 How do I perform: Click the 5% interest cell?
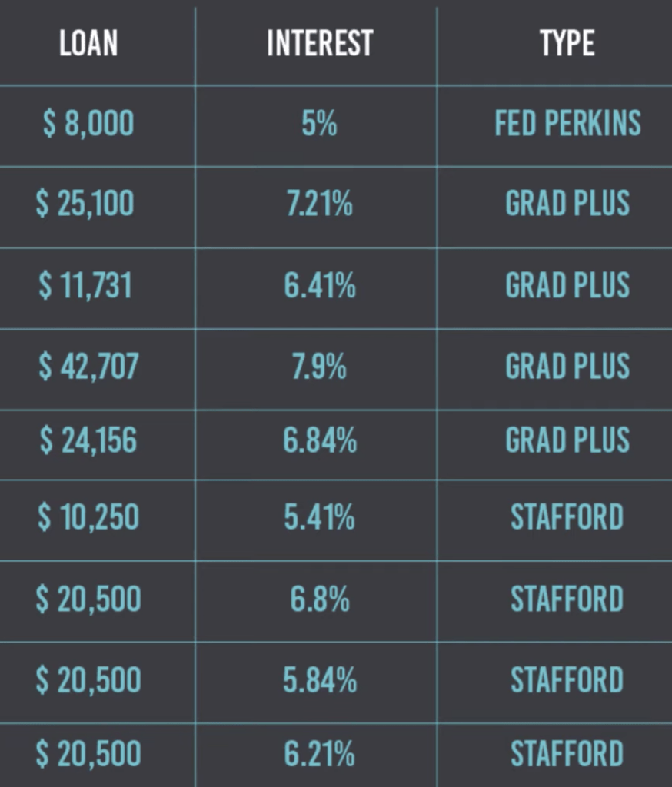coord(319,124)
